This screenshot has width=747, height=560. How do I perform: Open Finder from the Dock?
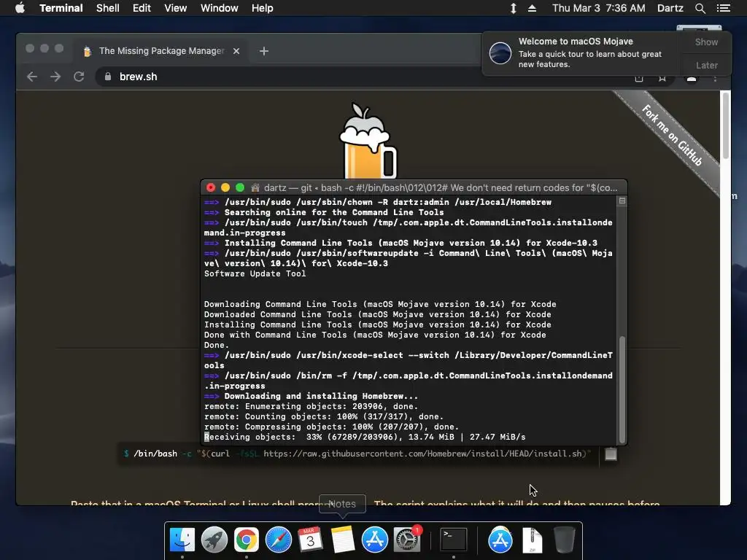[x=182, y=540]
